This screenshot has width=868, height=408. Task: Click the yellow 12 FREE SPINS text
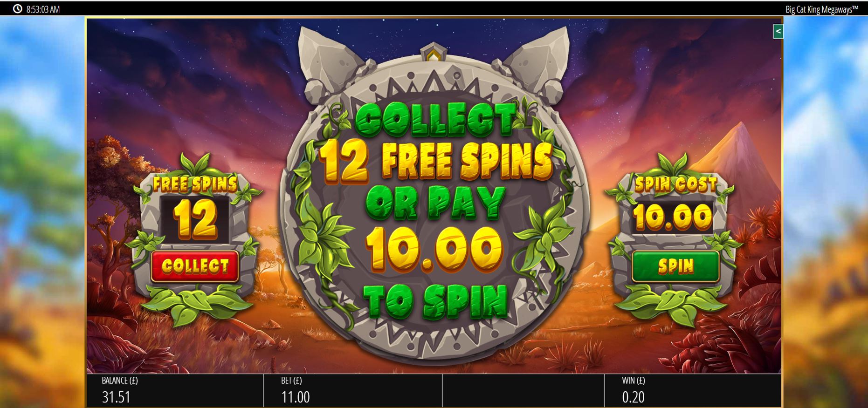(x=436, y=162)
